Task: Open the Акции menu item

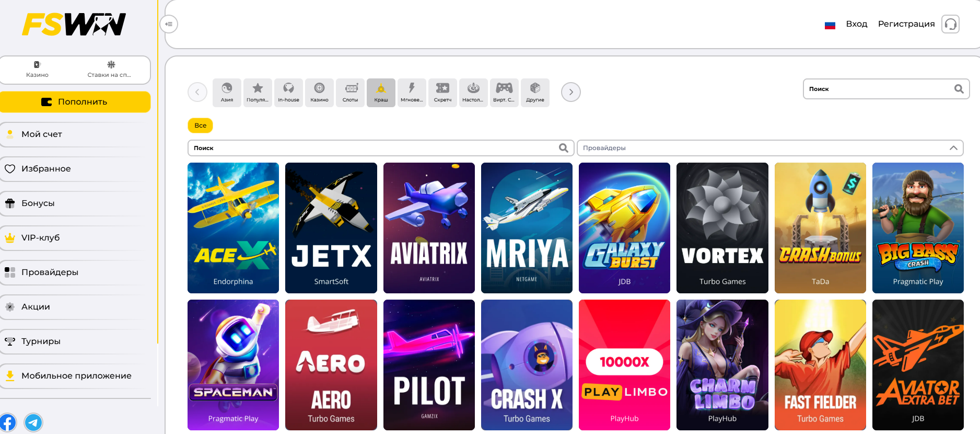Action: [x=76, y=307]
